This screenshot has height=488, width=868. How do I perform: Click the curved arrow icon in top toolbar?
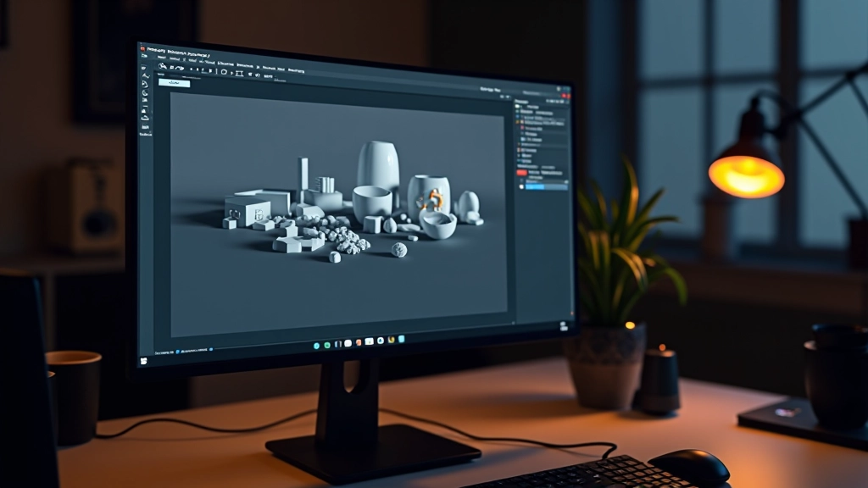[179, 68]
